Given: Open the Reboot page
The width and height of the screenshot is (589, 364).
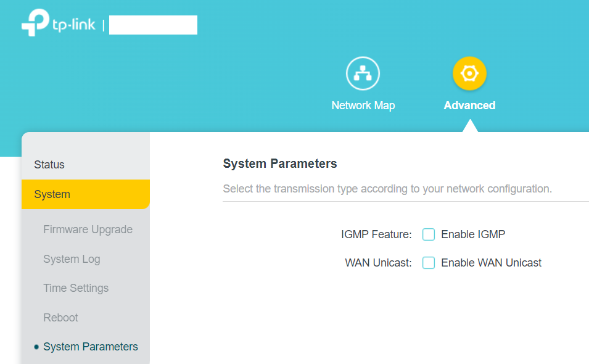Looking at the screenshot, I should pos(60,318).
